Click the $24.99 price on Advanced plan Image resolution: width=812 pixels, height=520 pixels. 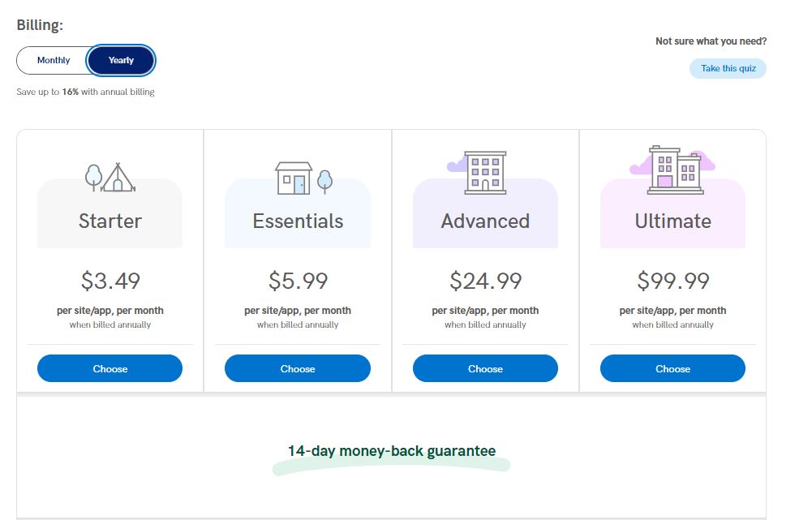(485, 280)
